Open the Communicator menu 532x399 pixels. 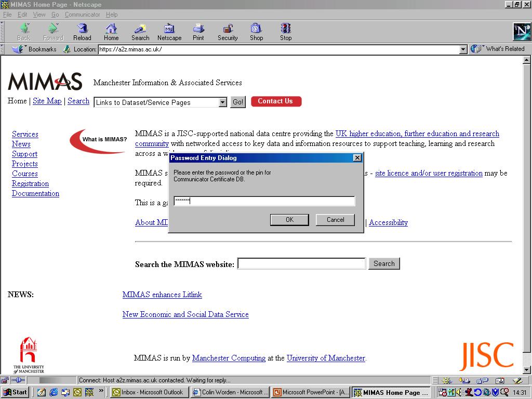tap(82, 15)
